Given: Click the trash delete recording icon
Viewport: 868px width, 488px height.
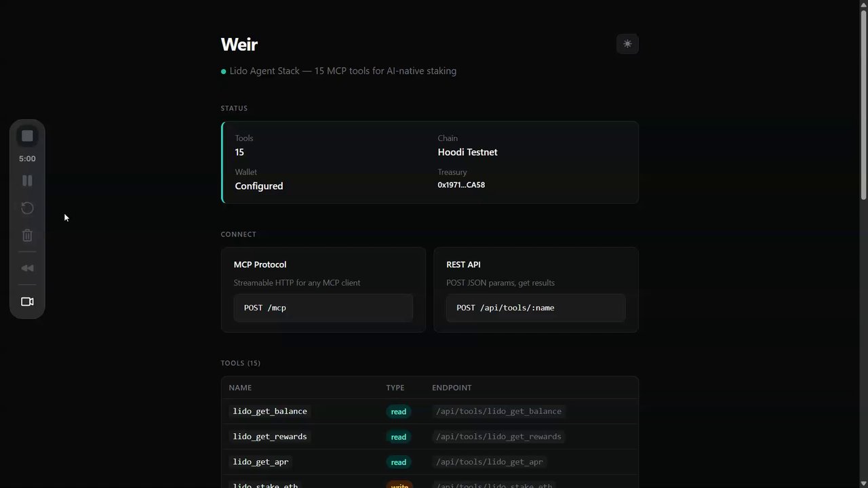Looking at the screenshot, I should pyautogui.click(x=27, y=236).
